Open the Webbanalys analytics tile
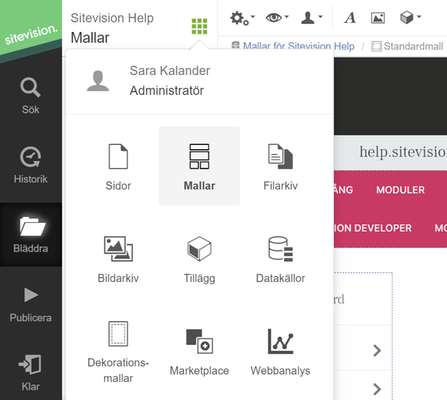The image size is (447, 400). point(280,352)
